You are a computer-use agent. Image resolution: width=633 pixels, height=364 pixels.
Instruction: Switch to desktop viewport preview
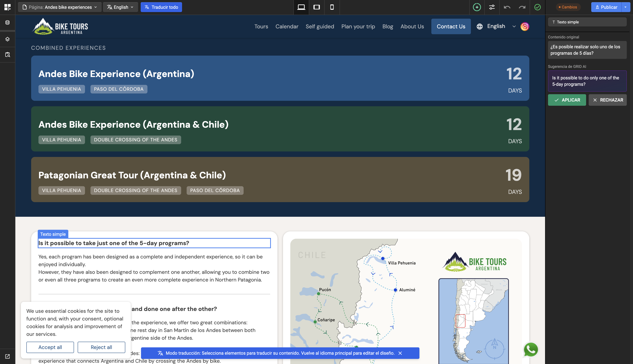pos(301,7)
